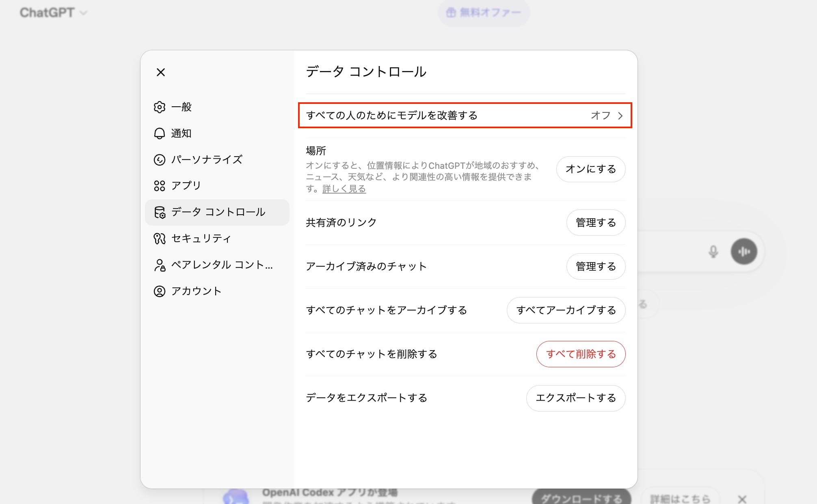817x504 pixels.
Task: Close the settings dialog with the X
Action: click(x=161, y=72)
